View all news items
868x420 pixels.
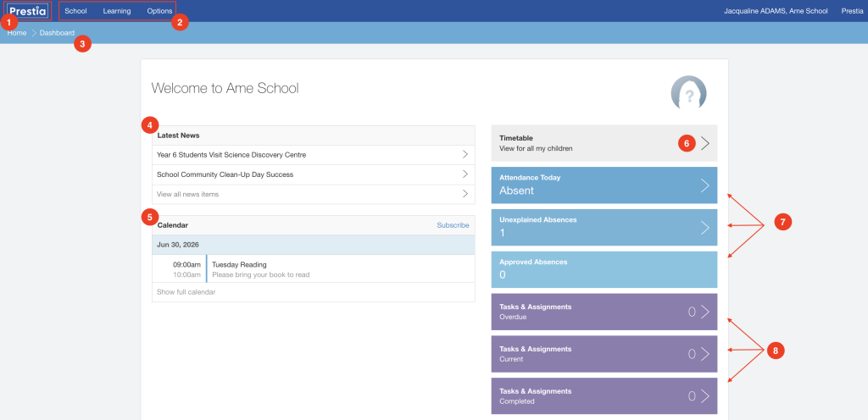click(314, 195)
